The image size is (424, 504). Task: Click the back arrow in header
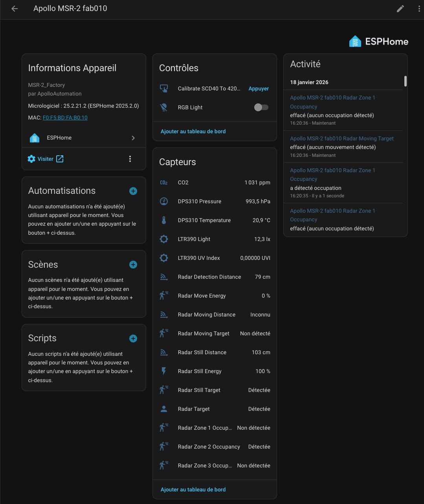pos(15,9)
